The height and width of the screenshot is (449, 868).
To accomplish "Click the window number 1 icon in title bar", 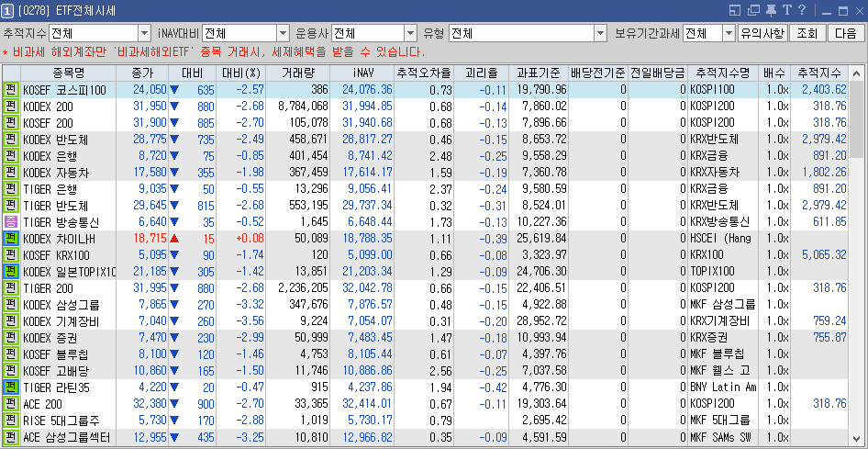I will 7,10.
